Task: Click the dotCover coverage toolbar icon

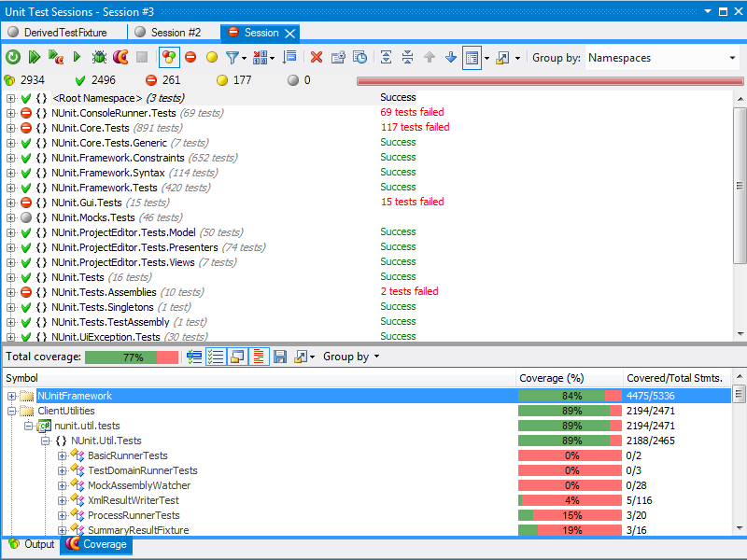Action: click(120, 58)
